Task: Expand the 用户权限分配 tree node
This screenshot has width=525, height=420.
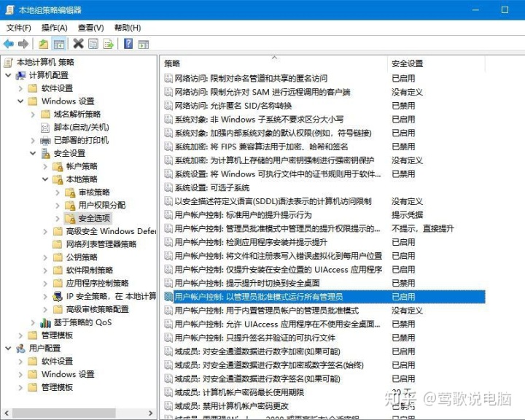Action: click(x=58, y=206)
